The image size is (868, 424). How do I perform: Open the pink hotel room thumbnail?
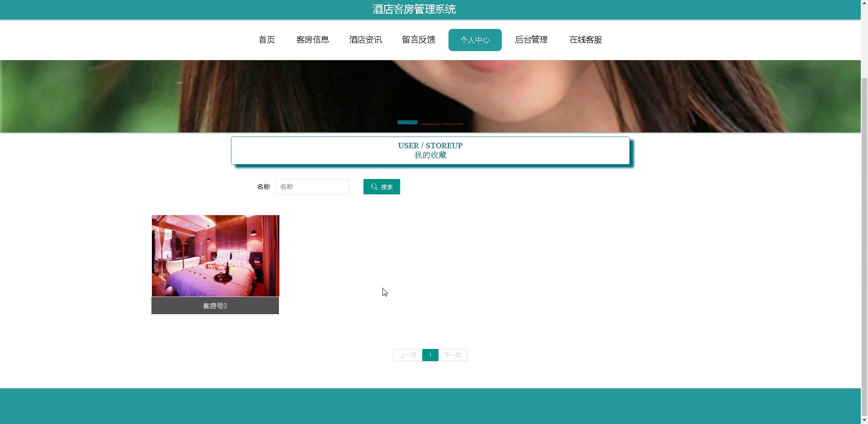[x=215, y=256]
